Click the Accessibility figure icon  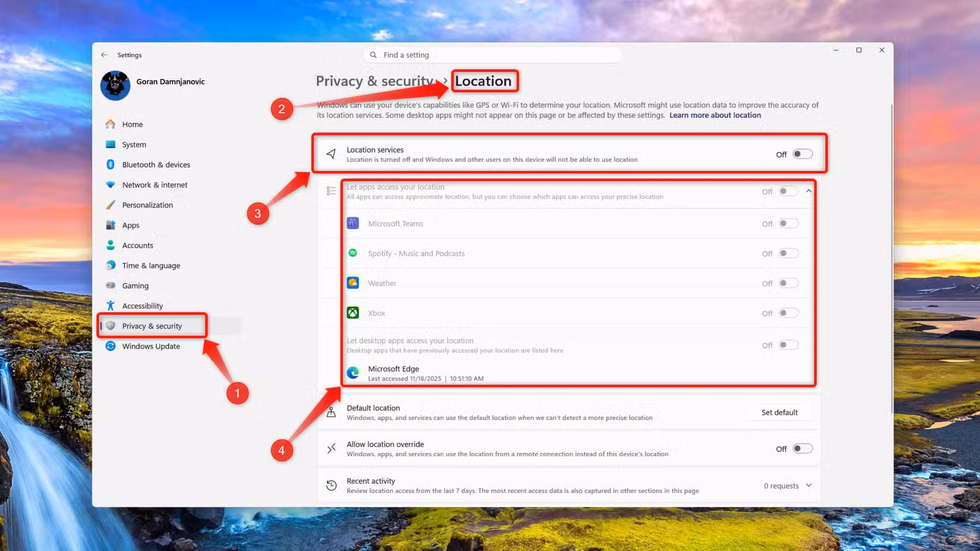110,306
